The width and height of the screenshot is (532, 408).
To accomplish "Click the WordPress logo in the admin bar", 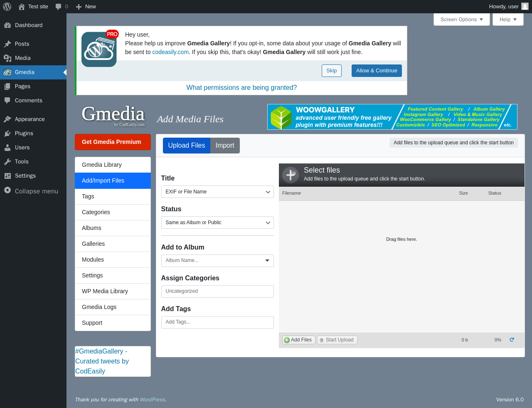I will pyautogui.click(x=7, y=7).
